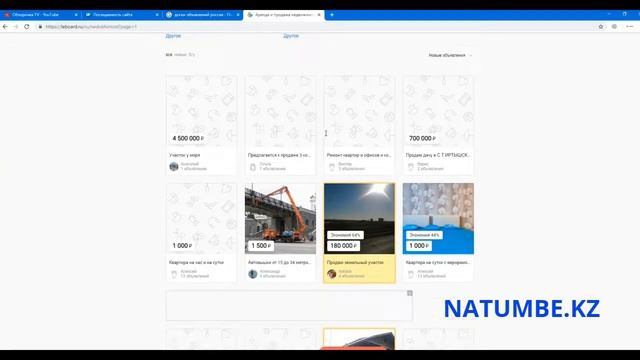
Task: Click the seller avatar on Автовышки card
Action: 253,274
